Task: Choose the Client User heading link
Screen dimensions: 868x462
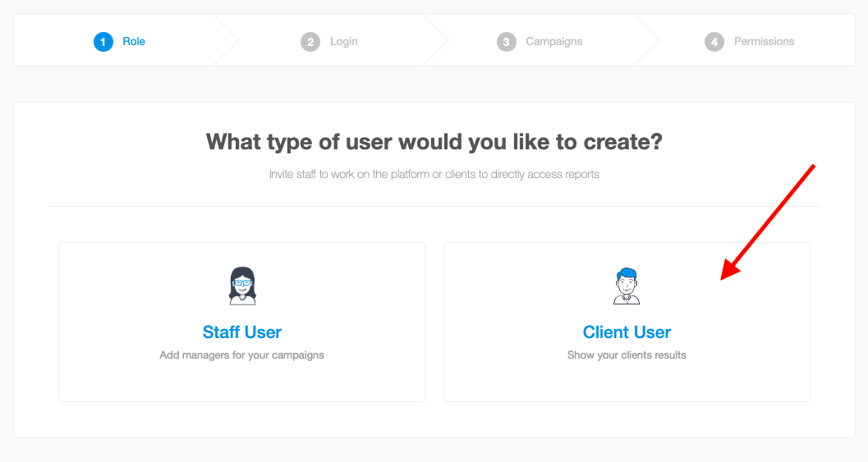Action: [627, 332]
